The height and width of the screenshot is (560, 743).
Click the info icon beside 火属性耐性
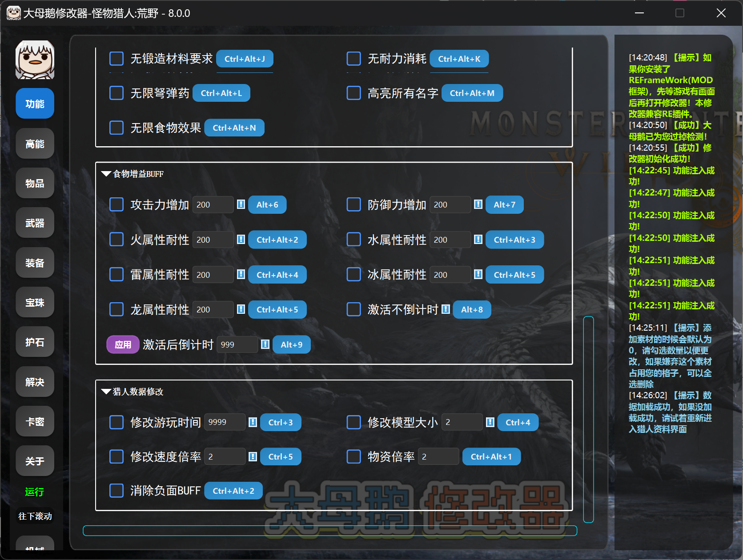pyautogui.click(x=241, y=240)
